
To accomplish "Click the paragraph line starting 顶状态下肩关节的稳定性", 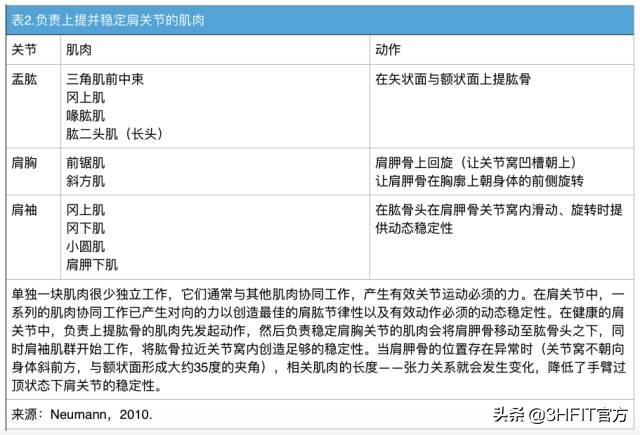I will [x=87, y=385].
